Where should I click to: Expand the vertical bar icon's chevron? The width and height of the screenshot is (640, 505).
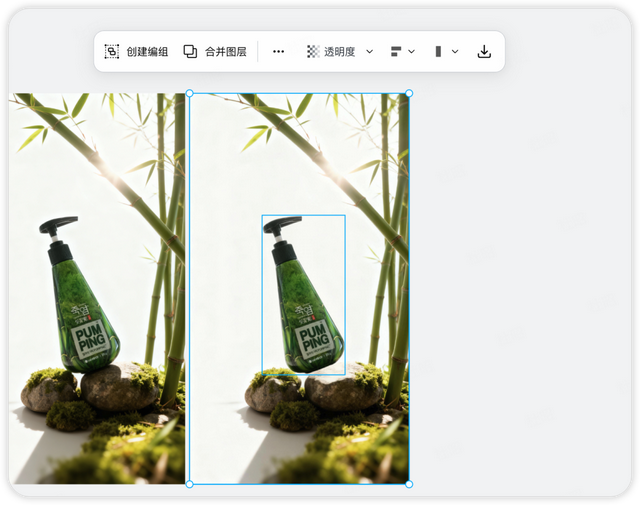click(x=455, y=52)
